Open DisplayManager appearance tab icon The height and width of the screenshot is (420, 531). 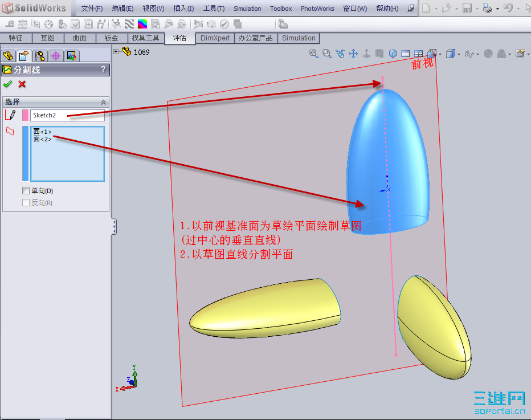click(71, 55)
